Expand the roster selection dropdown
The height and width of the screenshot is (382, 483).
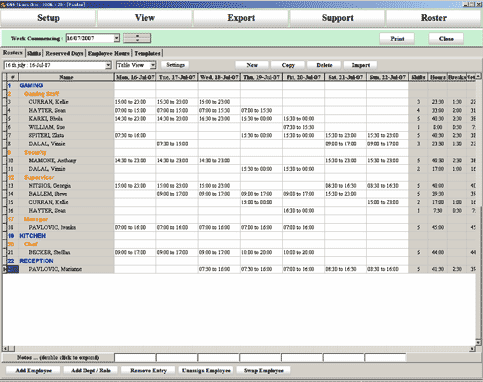point(108,65)
